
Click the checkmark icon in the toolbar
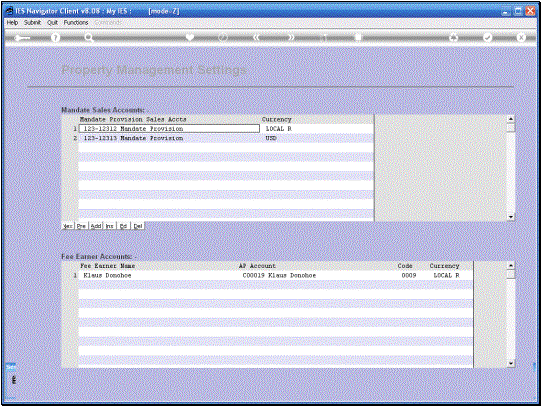point(487,37)
